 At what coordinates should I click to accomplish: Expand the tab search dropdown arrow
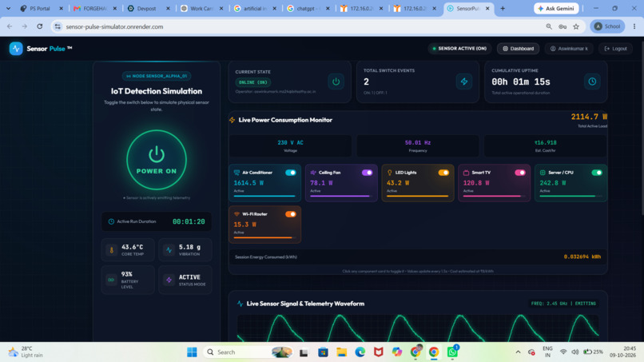click(x=8, y=8)
